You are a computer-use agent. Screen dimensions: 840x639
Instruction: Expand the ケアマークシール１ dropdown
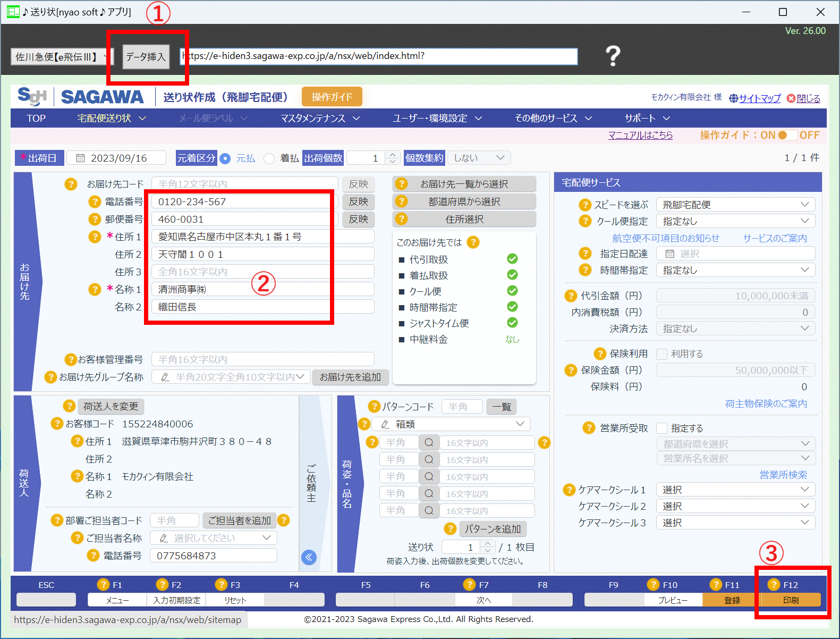tap(735, 490)
